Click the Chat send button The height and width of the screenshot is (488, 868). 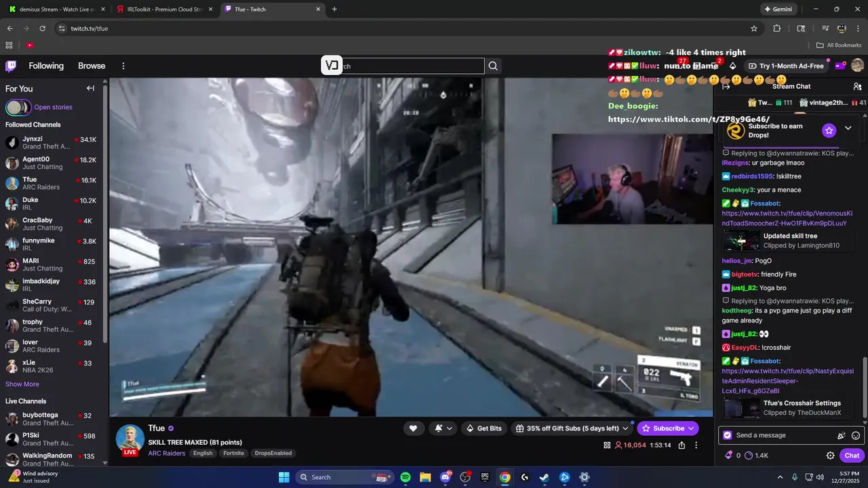[852, 455]
